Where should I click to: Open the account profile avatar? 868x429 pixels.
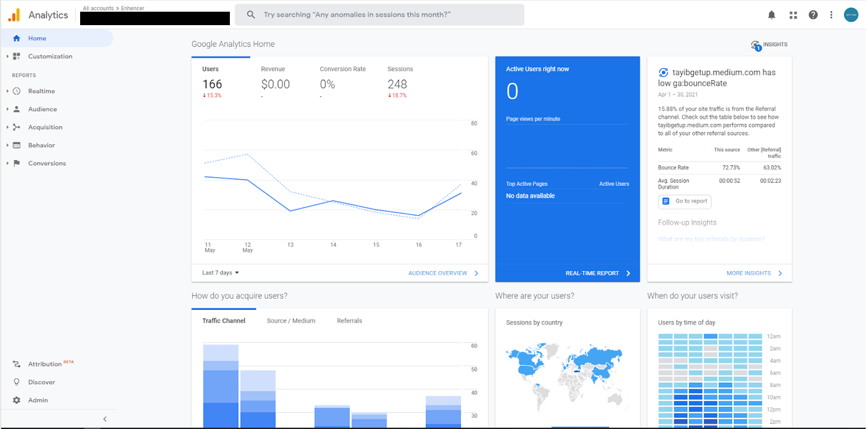(x=851, y=15)
